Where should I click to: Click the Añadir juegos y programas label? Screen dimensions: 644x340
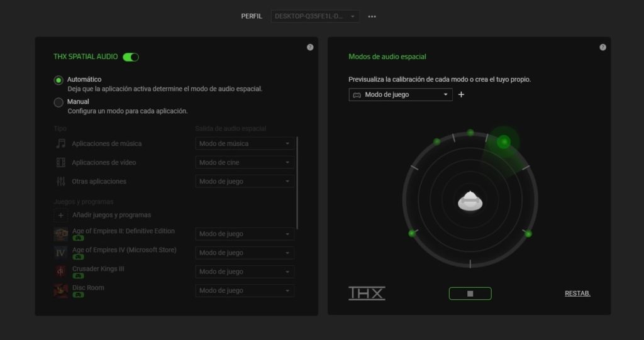click(112, 215)
